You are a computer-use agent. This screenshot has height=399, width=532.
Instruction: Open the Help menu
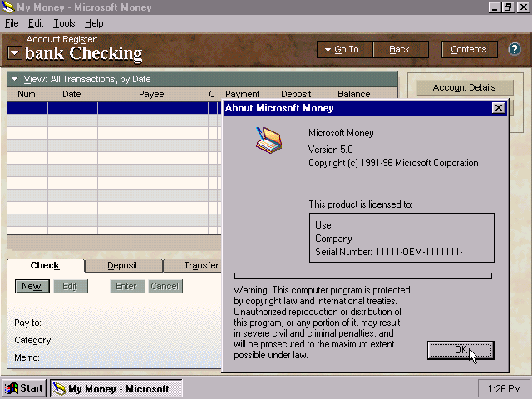pyautogui.click(x=94, y=23)
